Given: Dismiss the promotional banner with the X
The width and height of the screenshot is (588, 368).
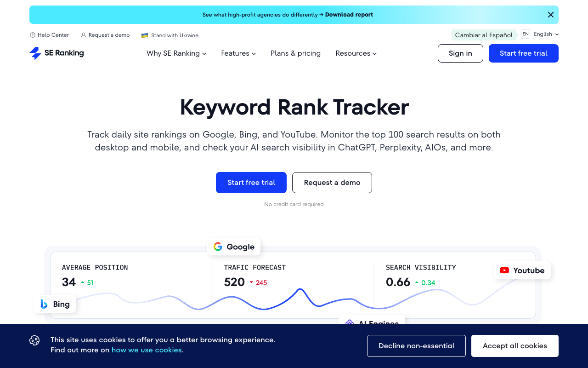Looking at the screenshot, I should 550,14.
